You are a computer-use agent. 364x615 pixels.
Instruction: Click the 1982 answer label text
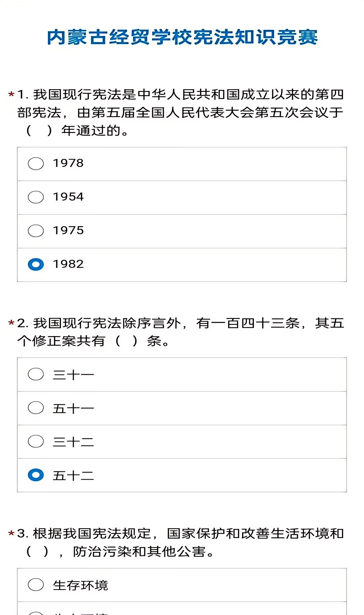(x=68, y=264)
